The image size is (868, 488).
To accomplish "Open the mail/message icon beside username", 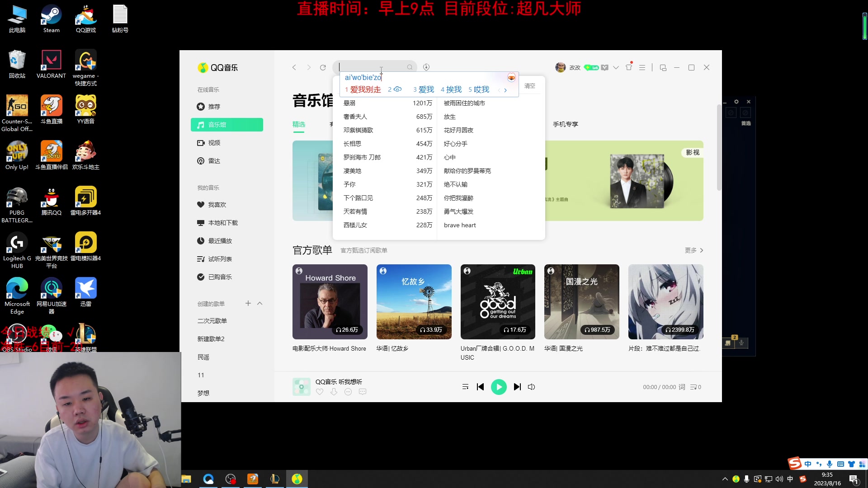I will tap(604, 67).
